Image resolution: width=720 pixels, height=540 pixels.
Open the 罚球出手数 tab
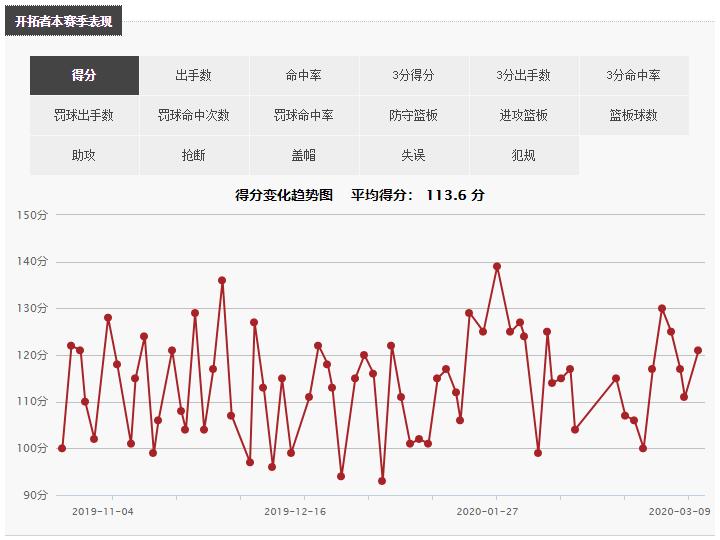tap(84, 115)
